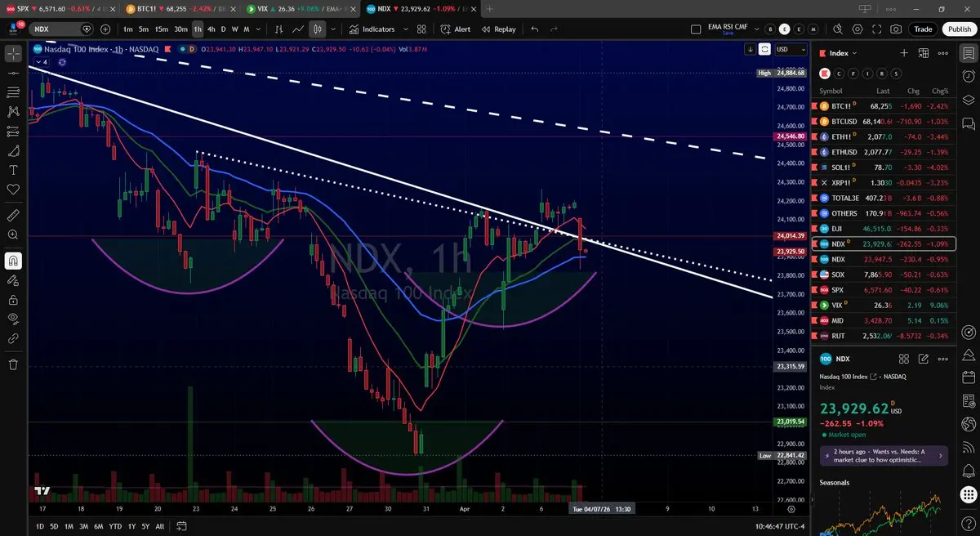Open the Indicators dialog
980x536 pixels.
pyautogui.click(x=372, y=29)
